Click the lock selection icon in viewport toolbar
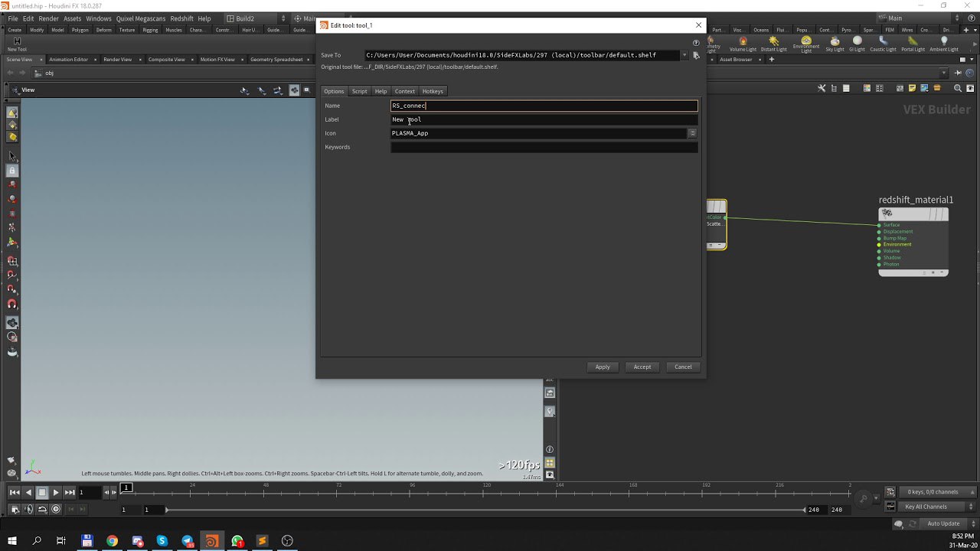Image resolution: width=980 pixels, height=551 pixels. coord(12,171)
